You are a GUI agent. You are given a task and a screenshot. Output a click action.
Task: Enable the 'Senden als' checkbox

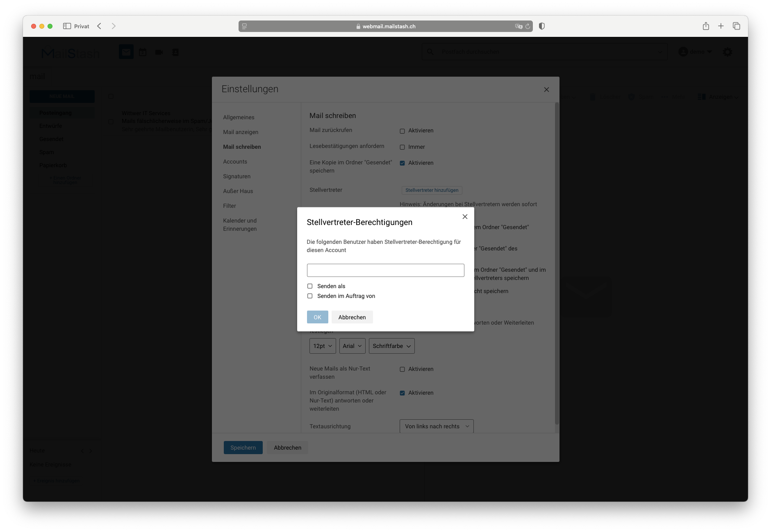point(310,286)
